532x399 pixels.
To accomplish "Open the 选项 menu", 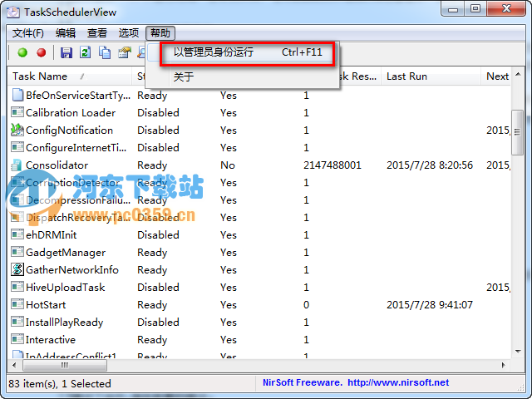I will click(x=129, y=33).
